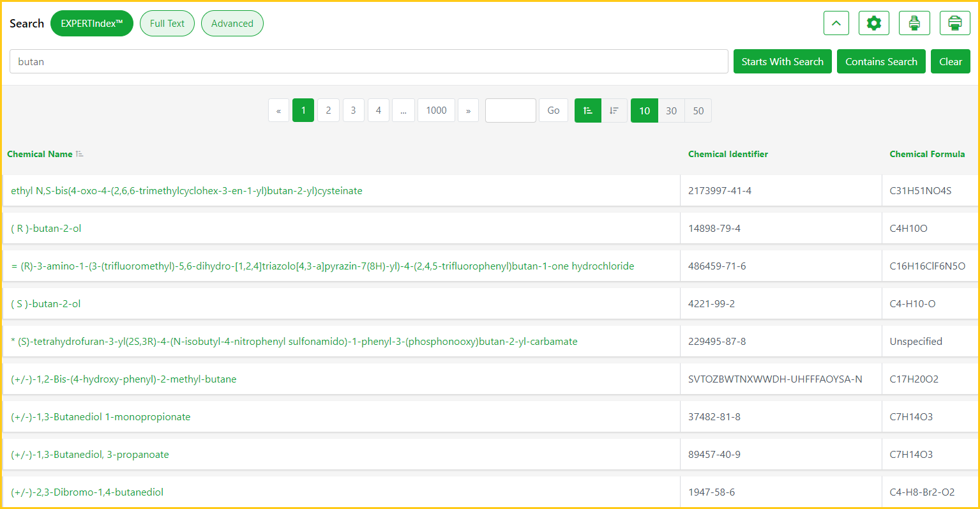Click the first printer icon left of the last
This screenshot has width=980, height=509.
914,24
